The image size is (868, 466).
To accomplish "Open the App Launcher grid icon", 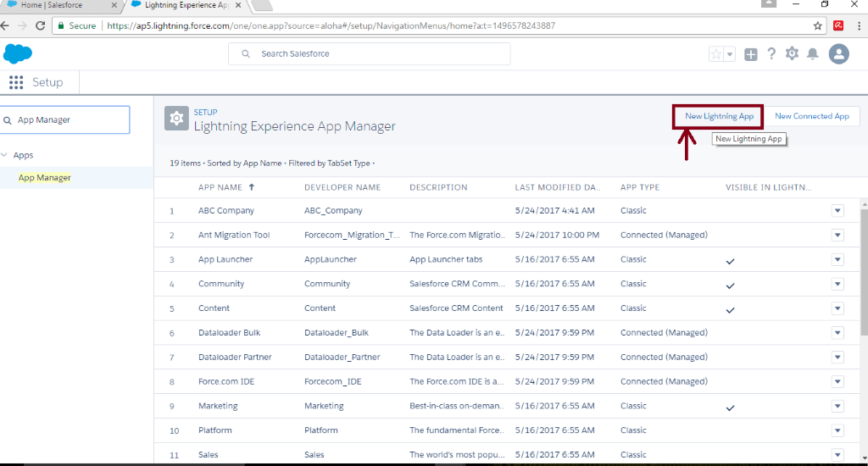I will (16, 82).
